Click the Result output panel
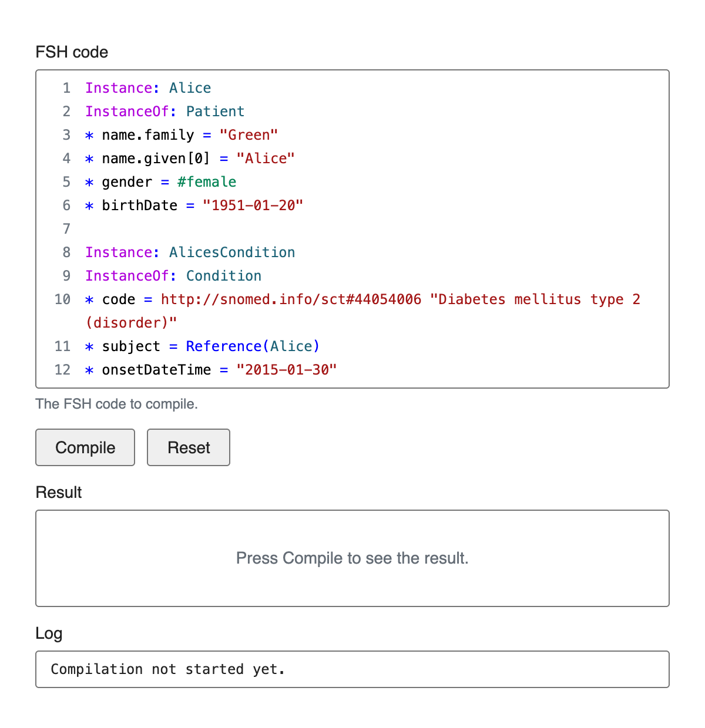 352,558
